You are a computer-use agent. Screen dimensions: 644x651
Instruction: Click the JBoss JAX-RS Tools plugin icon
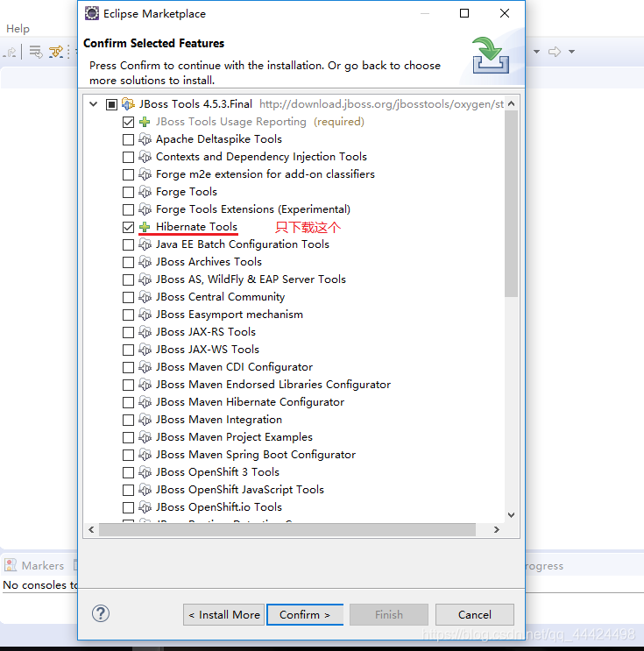(145, 332)
